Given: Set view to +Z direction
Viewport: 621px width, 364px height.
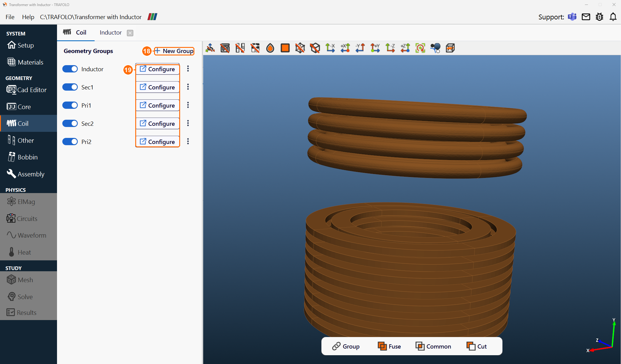Looking at the screenshot, I should 405,48.
